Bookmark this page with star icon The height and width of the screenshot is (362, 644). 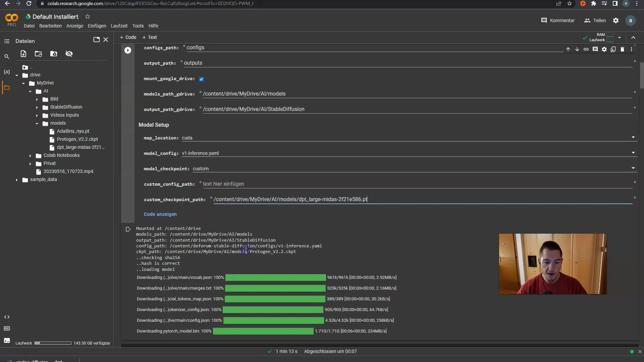[570, 3]
